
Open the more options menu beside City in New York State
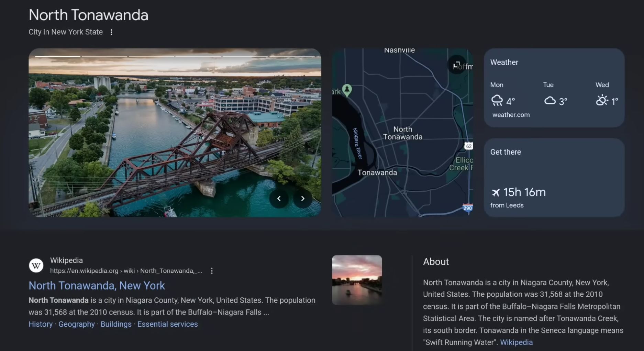pos(111,32)
